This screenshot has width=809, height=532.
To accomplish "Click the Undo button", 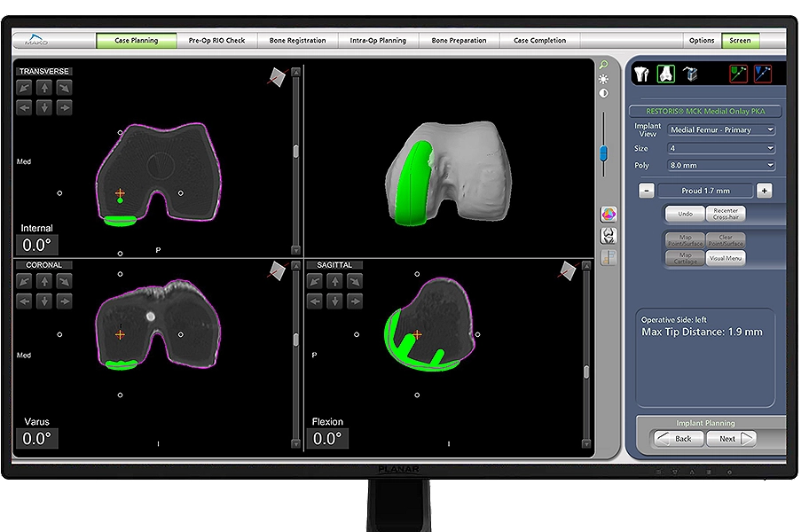I will (x=685, y=214).
